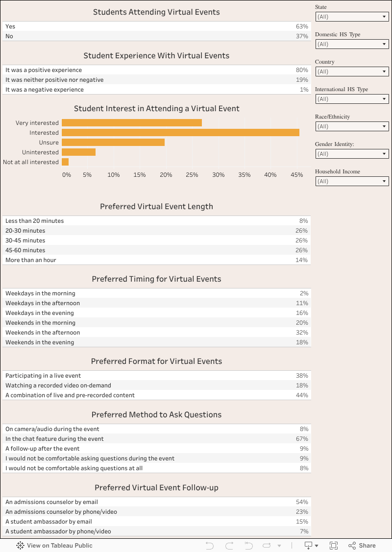Click the Share icon
Image resolution: width=392 pixels, height=552 pixels.
click(x=352, y=545)
